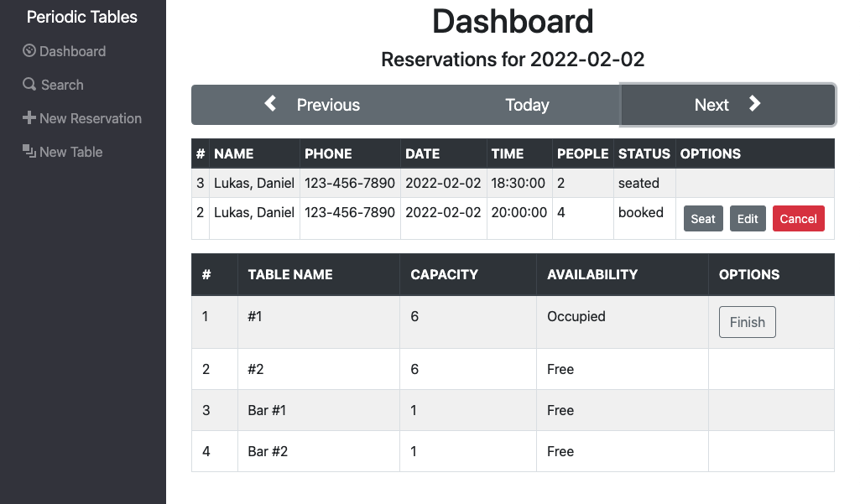Screen dimensions: 860x504
Task: Click the right chevron icon on Next
Action: pos(754,103)
